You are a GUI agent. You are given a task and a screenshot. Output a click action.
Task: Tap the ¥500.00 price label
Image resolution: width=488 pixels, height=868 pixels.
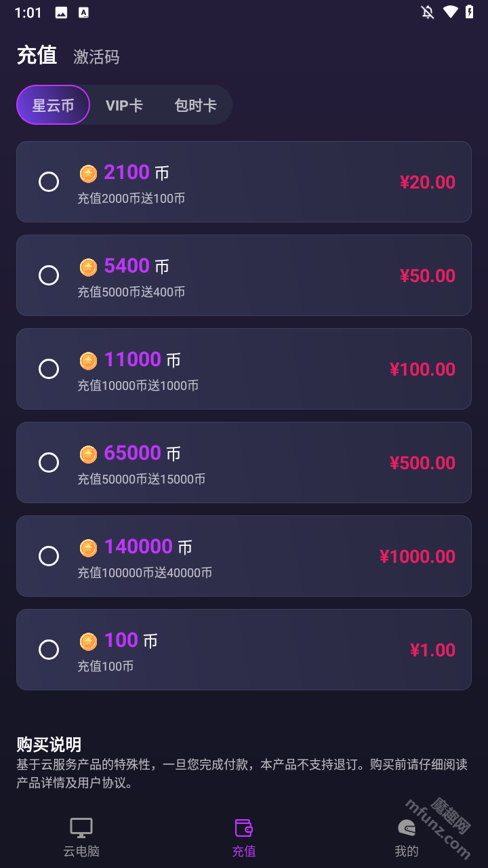tap(422, 463)
